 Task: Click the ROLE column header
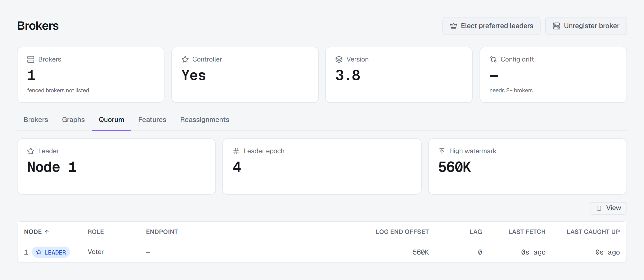[96, 232]
